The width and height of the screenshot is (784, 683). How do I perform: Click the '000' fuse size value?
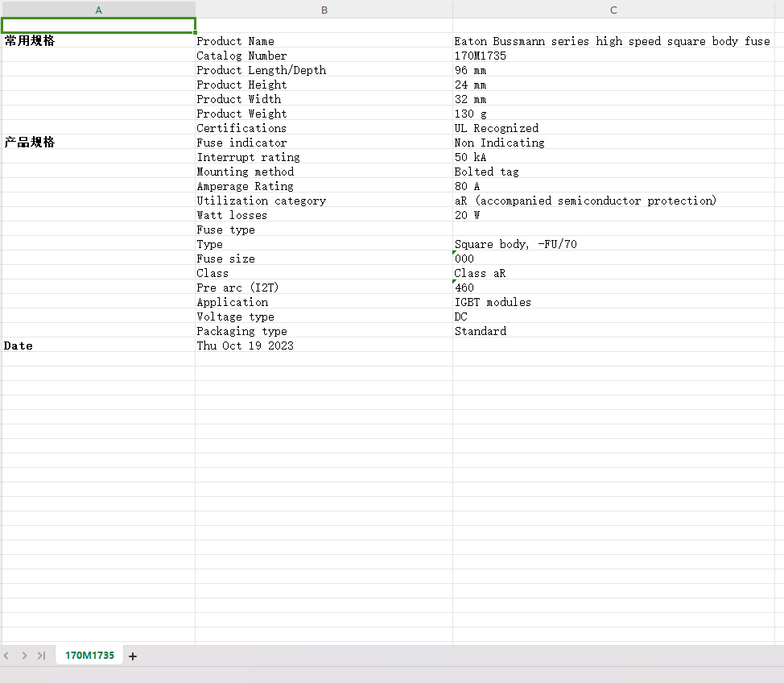[x=613, y=259]
